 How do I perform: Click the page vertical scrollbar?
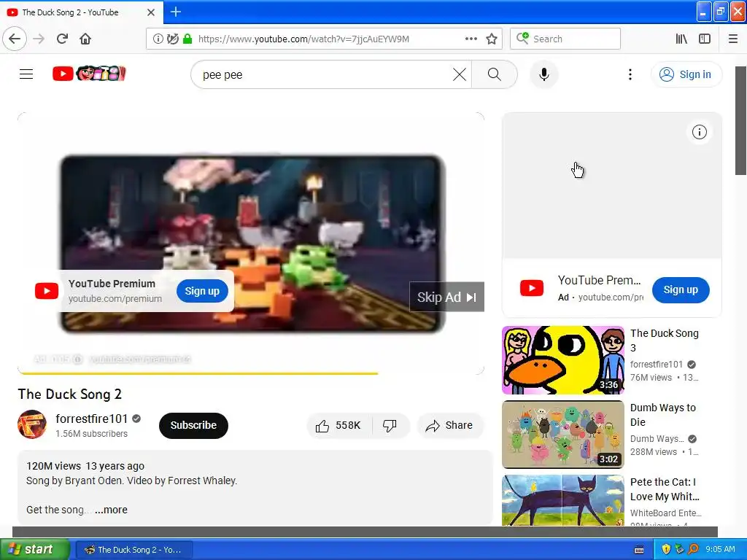[x=741, y=120]
